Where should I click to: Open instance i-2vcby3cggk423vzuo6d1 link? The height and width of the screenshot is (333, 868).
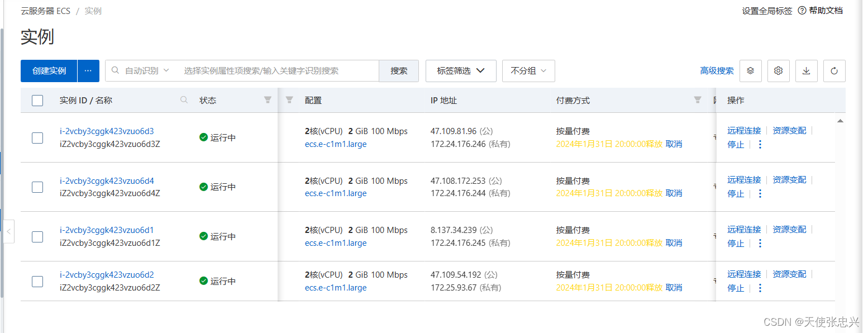point(107,230)
